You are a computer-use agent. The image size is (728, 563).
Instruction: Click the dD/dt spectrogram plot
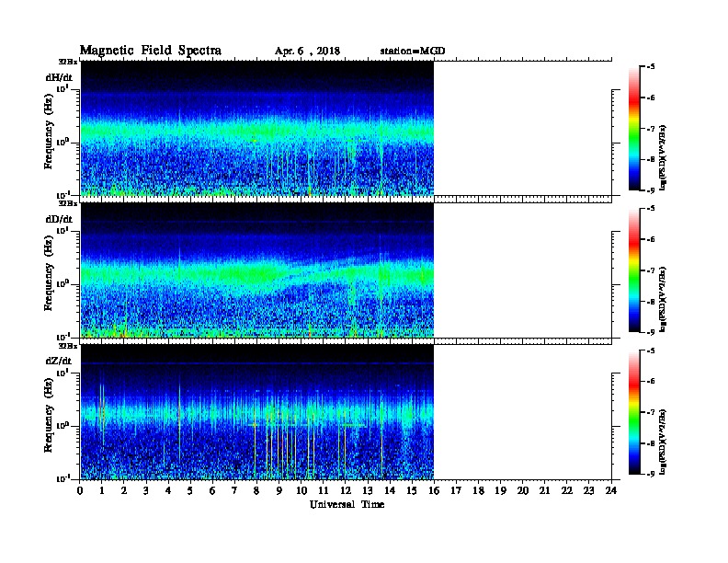[x=256, y=270]
